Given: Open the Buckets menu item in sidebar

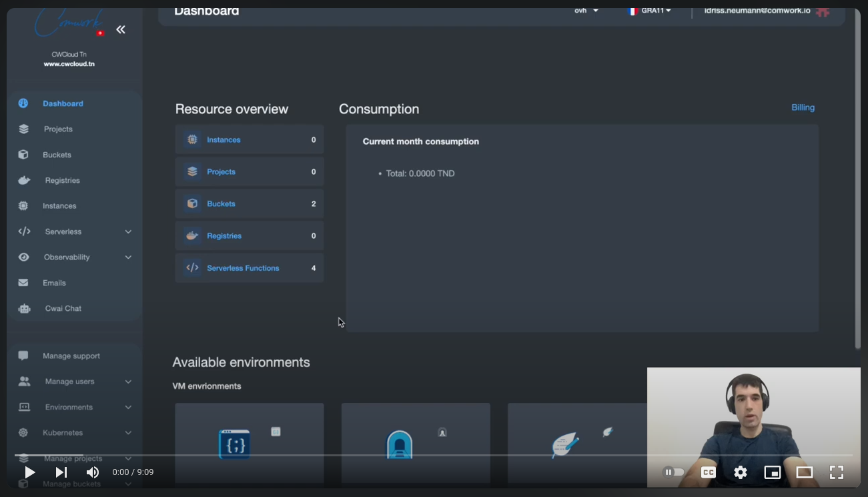Looking at the screenshot, I should click(57, 155).
